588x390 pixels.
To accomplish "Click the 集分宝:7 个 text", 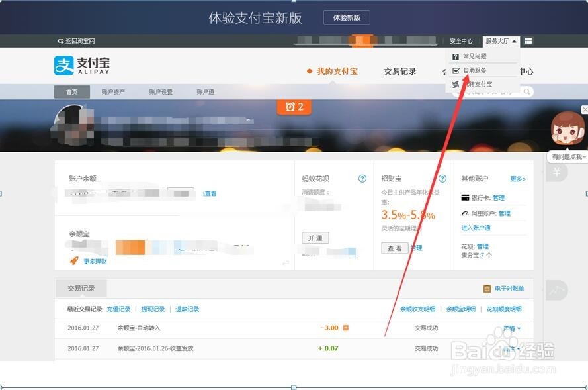I will pyautogui.click(x=476, y=255).
